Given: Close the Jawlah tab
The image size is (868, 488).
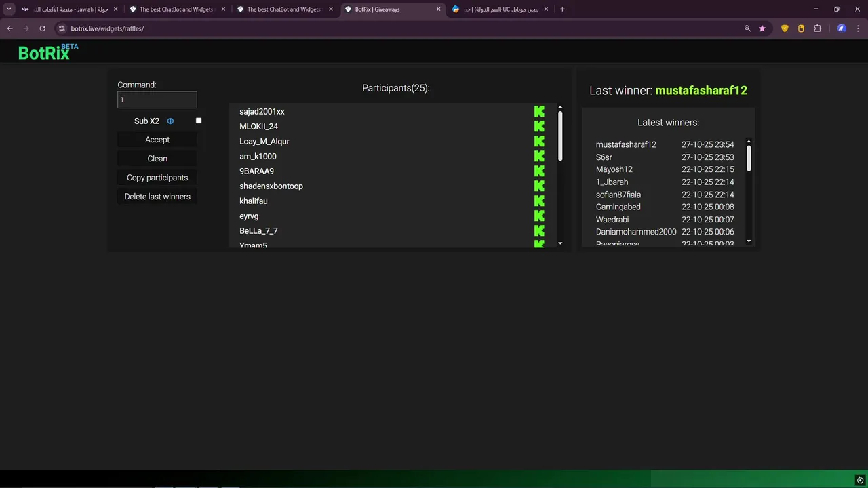Looking at the screenshot, I should (115, 9).
